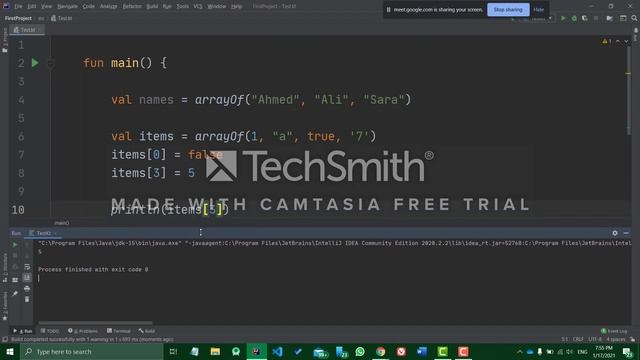This screenshot has width=640, height=360.
Task: Open Favorites tool window from left stripe
Action: pos(4,306)
